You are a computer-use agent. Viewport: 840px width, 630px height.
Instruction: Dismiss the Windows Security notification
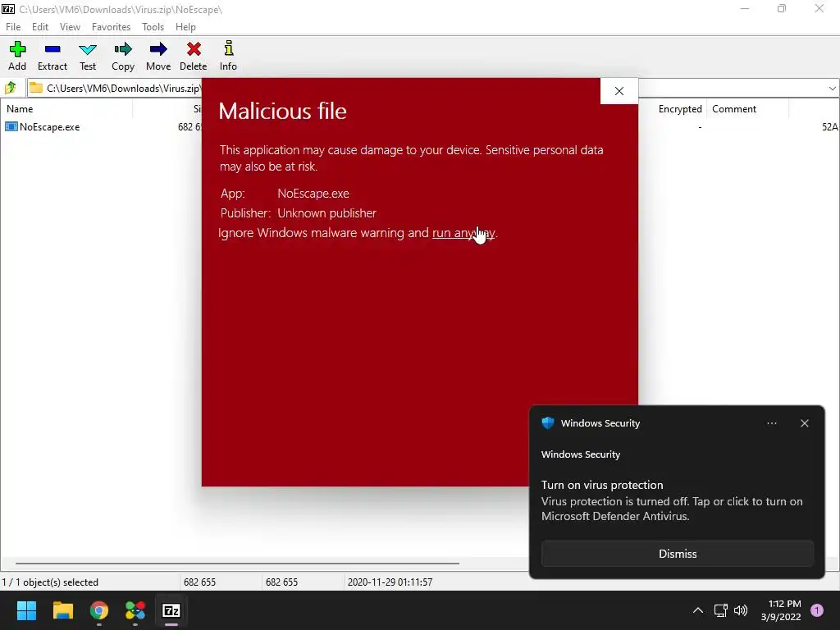[677, 554]
